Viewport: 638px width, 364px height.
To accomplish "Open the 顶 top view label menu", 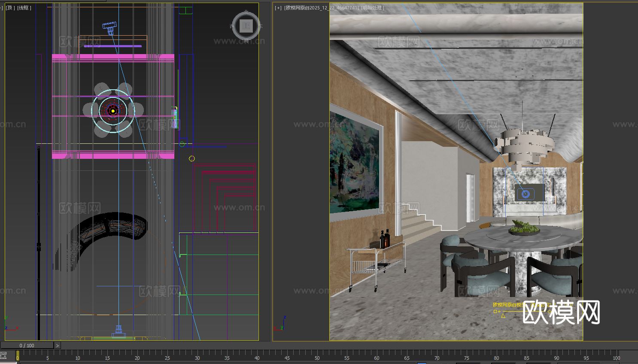I will [10, 8].
